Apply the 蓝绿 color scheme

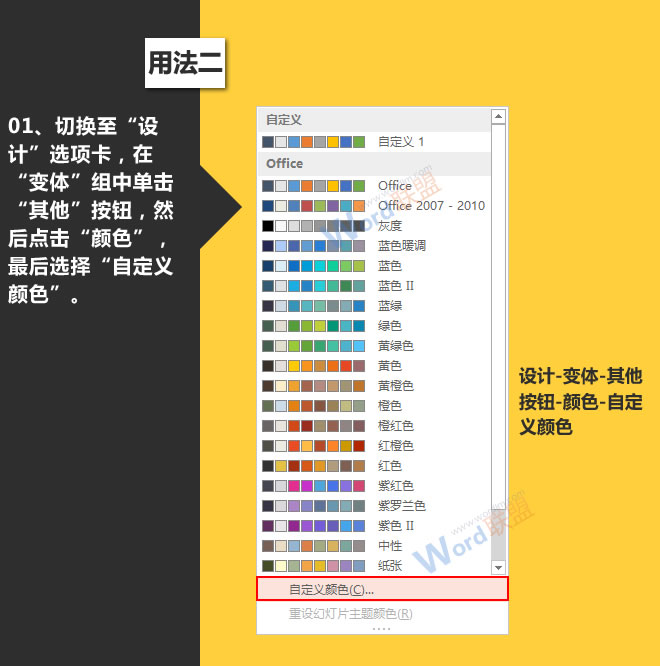389,306
